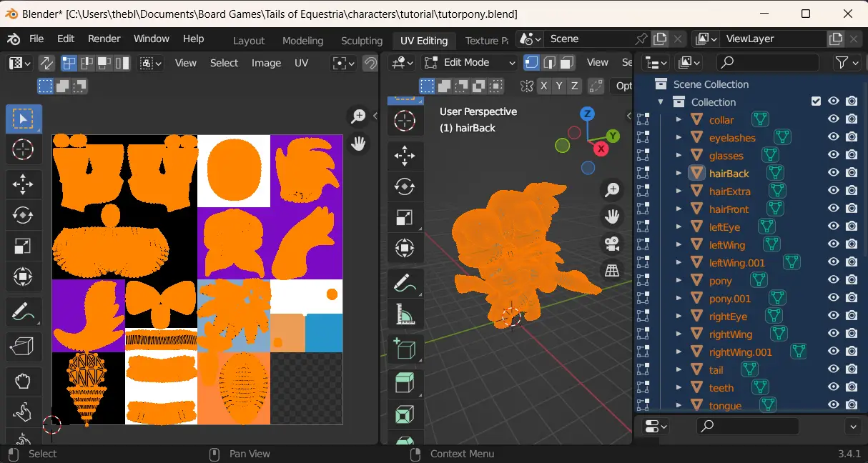Viewport: 868px width, 463px height.
Task: Select the Select Box tool in UV editor
Action: tap(24, 119)
